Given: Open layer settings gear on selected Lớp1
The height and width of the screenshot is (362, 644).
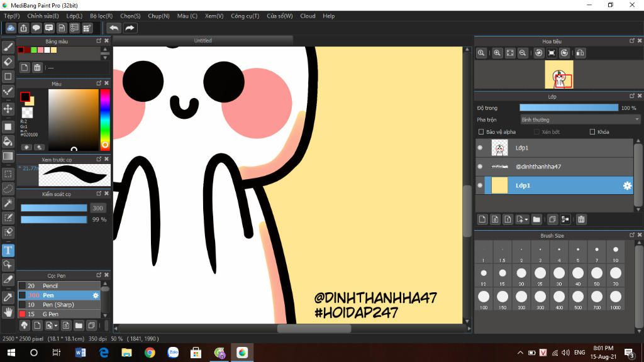Looking at the screenshot, I should pos(626,185).
